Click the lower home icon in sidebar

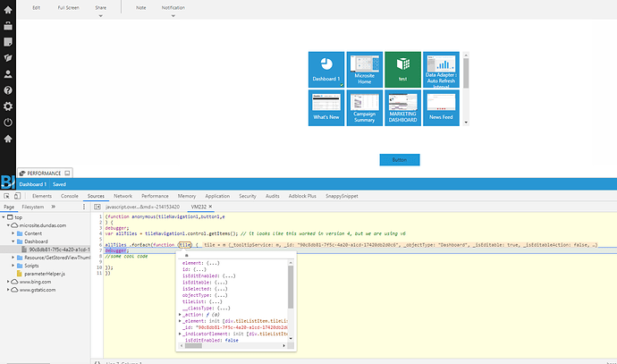(x=8, y=139)
